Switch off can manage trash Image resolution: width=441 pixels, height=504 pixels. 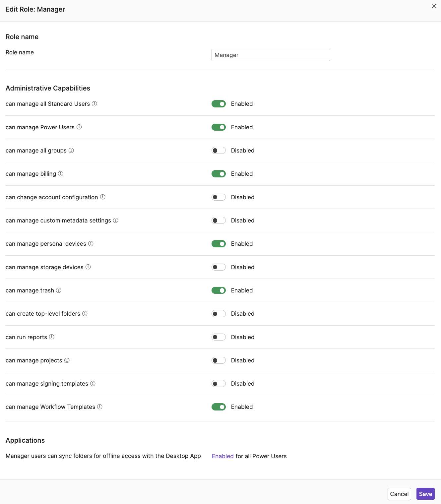tap(219, 290)
